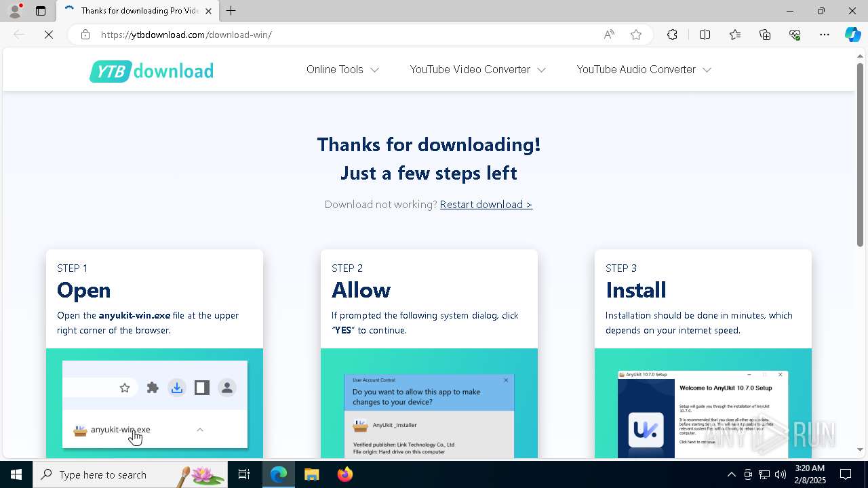Open the Favorites list icon
868x488 pixels.
click(x=735, y=35)
